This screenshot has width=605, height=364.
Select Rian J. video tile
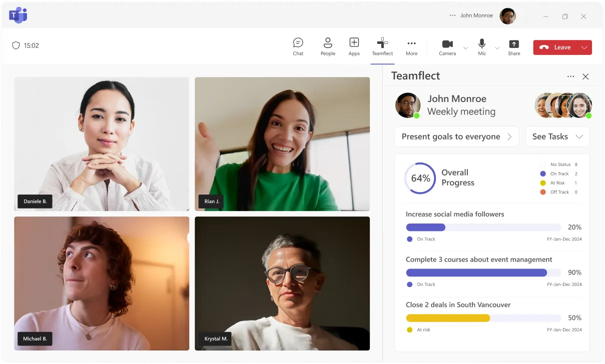pos(282,144)
